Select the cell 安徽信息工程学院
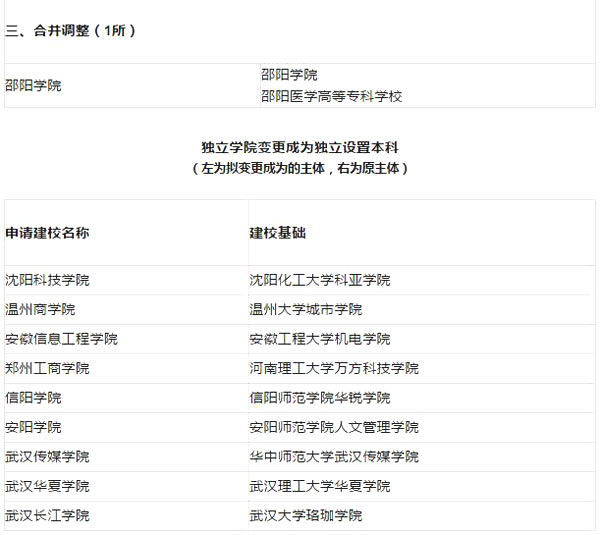This screenshot has width=600, height=535. coord(126,339)
